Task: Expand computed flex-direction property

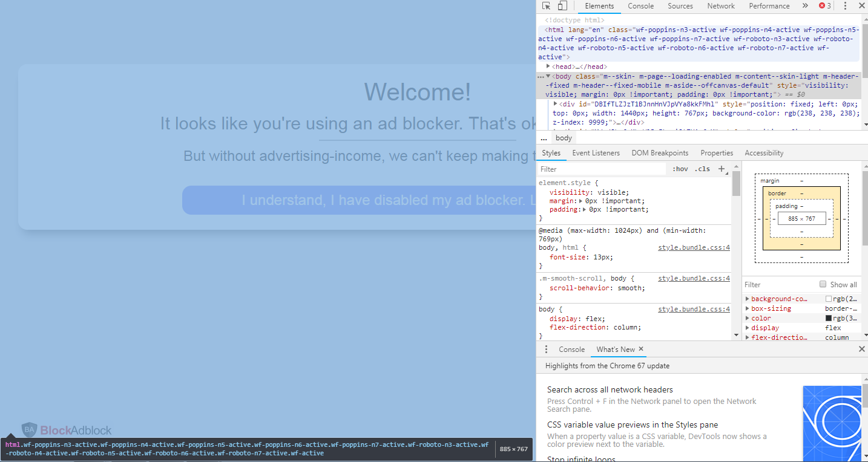Action: [x=748, y=337]
